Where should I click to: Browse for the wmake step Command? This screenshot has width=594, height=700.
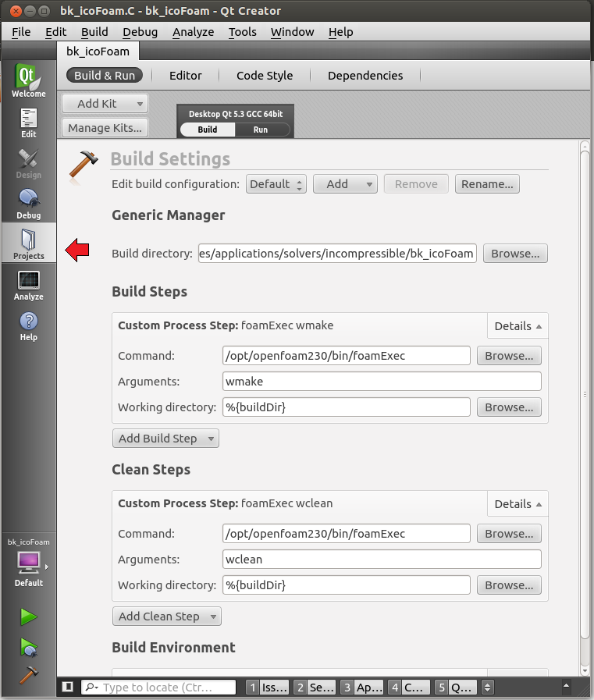(509, 356)
